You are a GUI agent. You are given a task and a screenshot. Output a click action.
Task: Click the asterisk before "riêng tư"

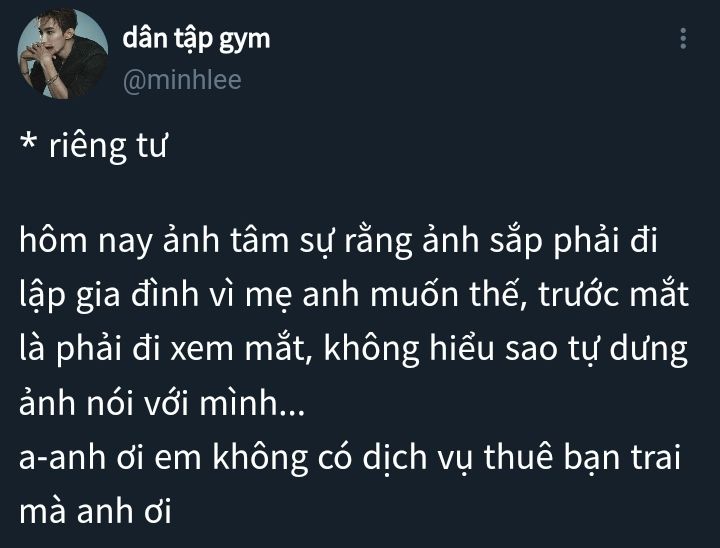coord(28,142)
